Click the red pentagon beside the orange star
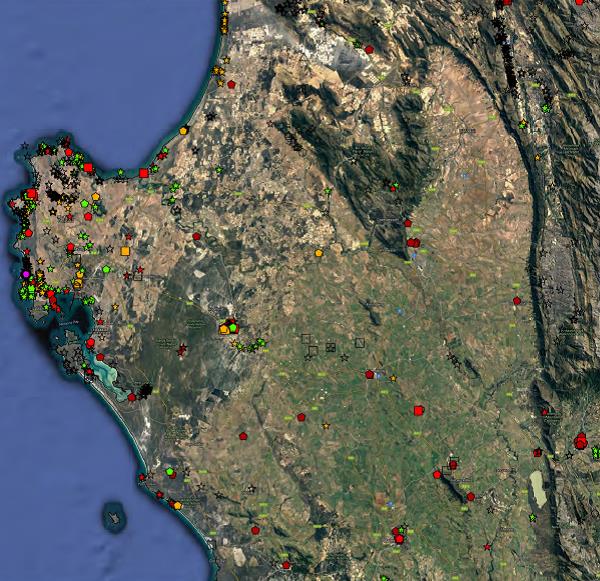 coord(370,375)
